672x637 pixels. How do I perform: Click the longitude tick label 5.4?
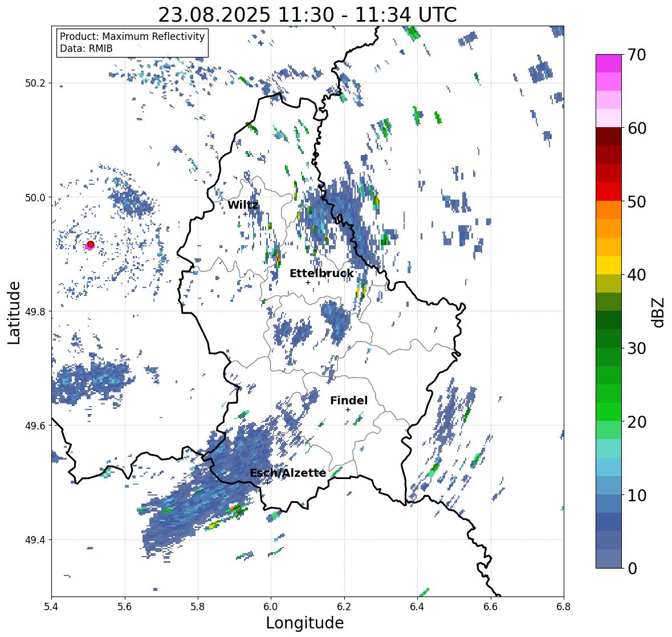tap(51, 606)
